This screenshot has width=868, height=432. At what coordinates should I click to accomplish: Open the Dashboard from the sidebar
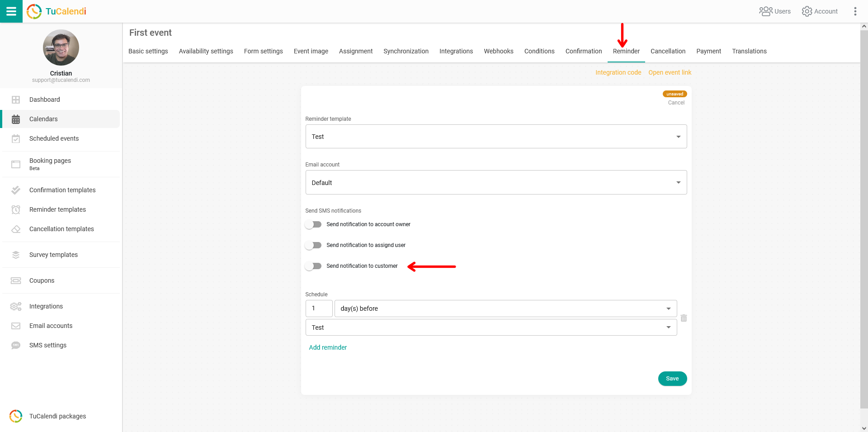44,100
